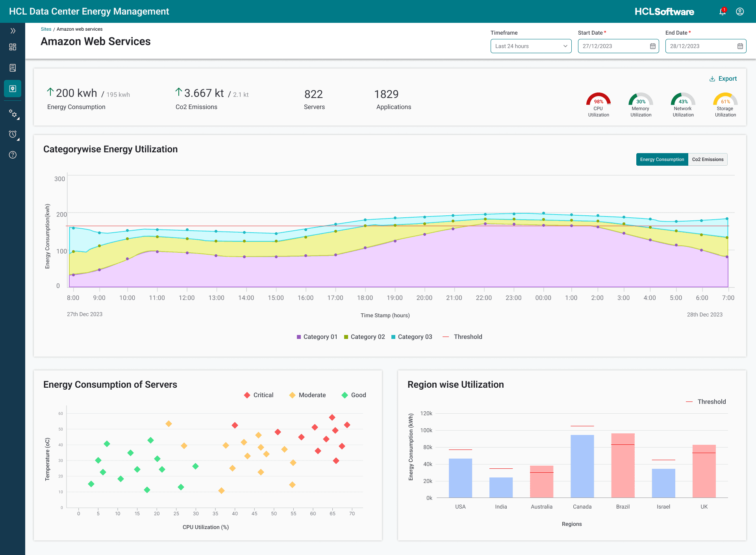Click the Start Date input field
Viewport: 756px width, 555px height.
pyautogui.click(x=618, y=46)
